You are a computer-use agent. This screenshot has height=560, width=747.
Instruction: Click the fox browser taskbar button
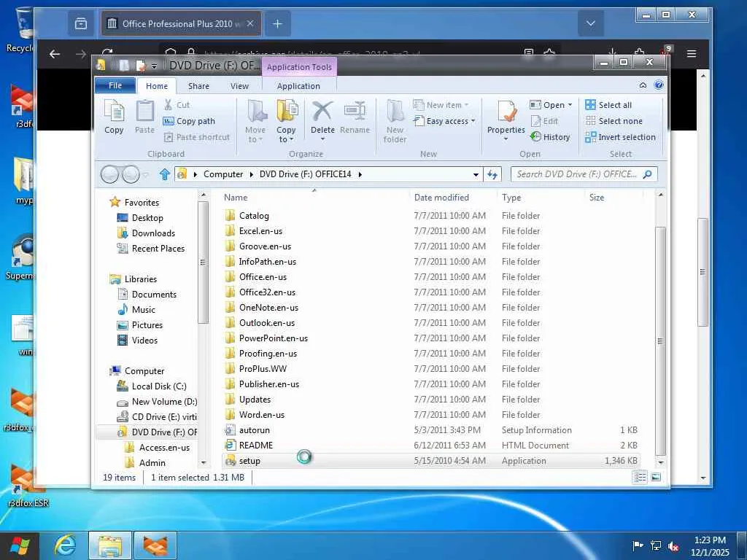pos(155,545)
